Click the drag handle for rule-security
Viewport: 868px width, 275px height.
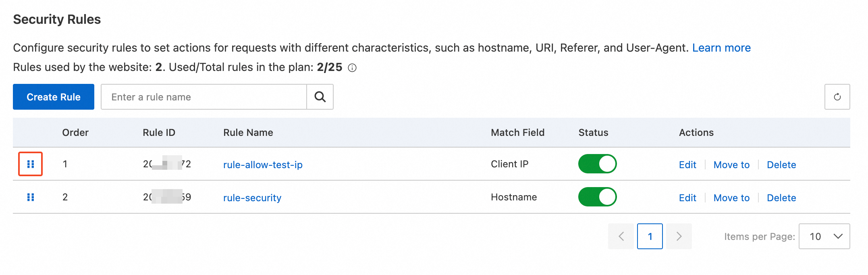(x=30, y=197)
